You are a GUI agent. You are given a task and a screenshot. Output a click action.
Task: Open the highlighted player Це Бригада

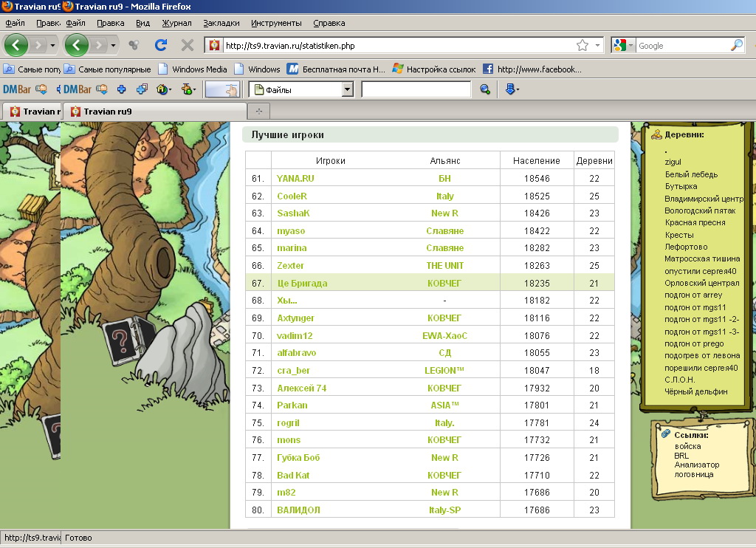click(302, 283)
